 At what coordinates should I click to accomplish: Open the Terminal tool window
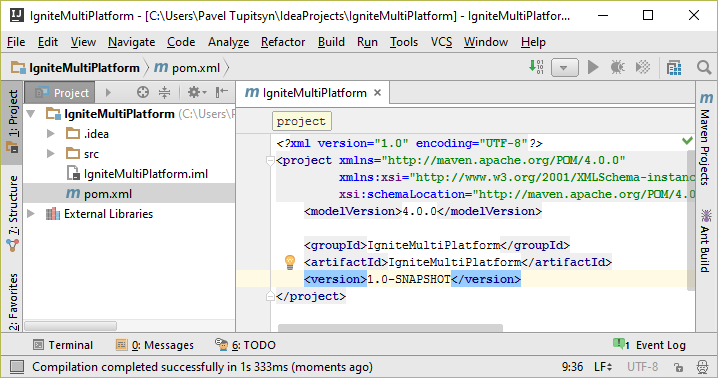tap(63, 345)
